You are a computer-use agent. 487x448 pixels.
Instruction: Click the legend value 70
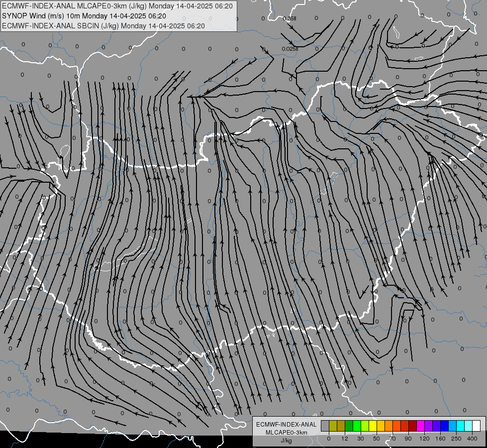click(392, 439)
